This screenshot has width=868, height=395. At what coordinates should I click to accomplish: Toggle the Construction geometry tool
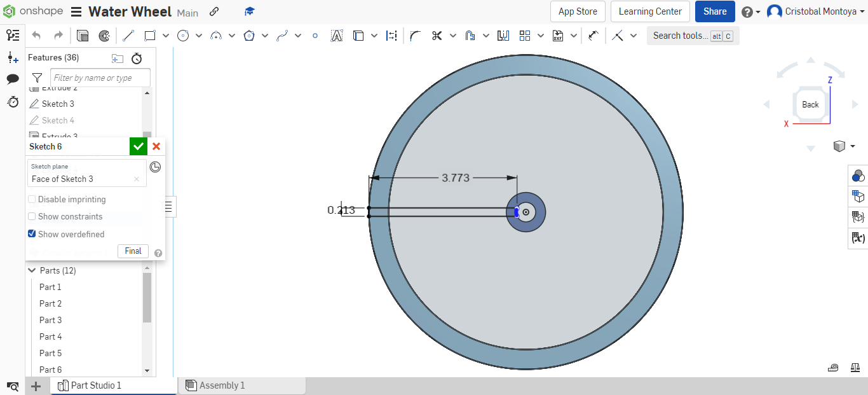tap(392, 36)
